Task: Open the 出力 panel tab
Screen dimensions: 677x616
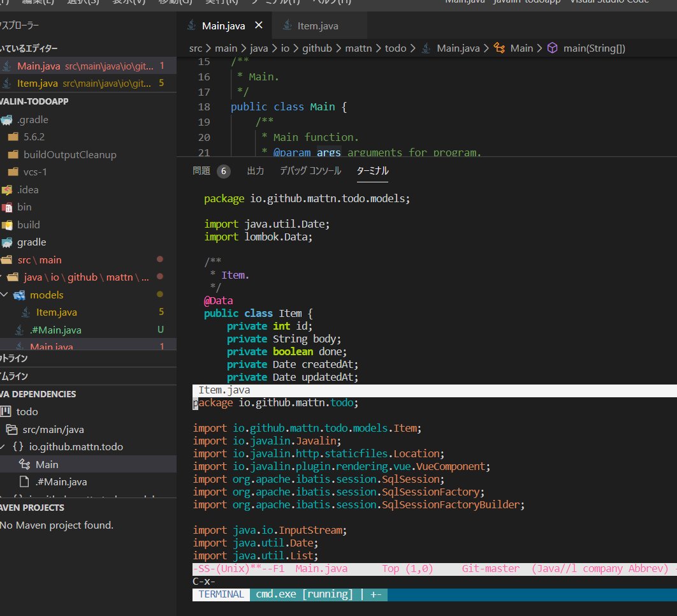Action: point(255,171)
